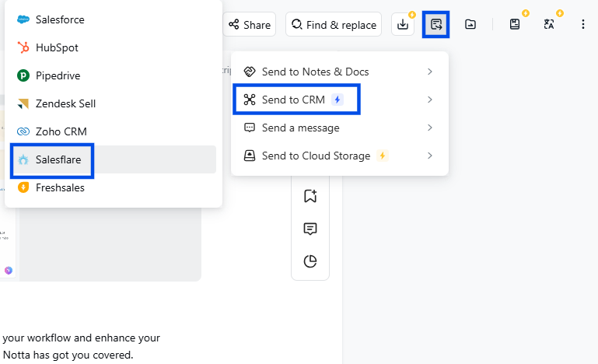Click the Zoho CRM link logo icon

(23, 131)
